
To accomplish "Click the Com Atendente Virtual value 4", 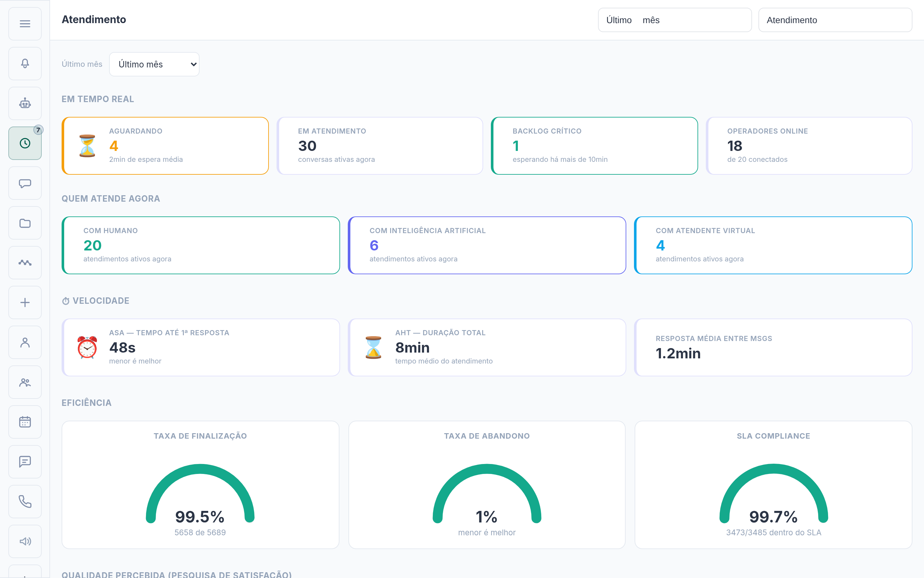I will 660,245.
